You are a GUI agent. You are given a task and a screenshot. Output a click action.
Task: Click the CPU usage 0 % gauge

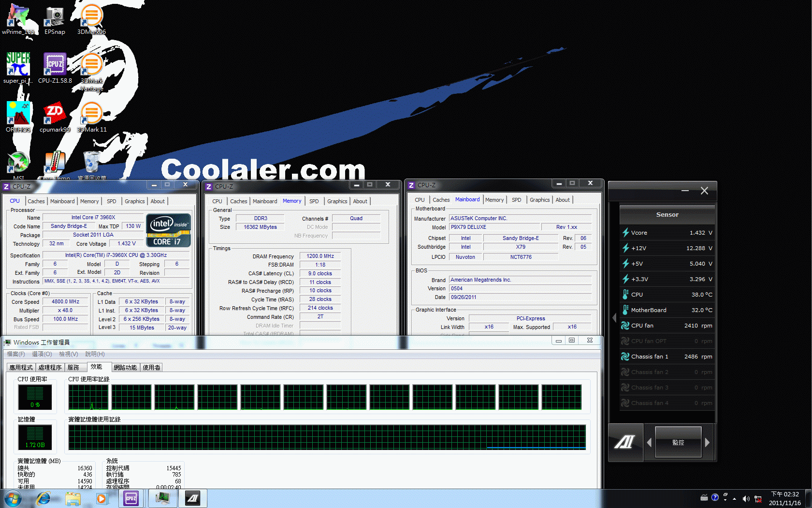point(35,397)
